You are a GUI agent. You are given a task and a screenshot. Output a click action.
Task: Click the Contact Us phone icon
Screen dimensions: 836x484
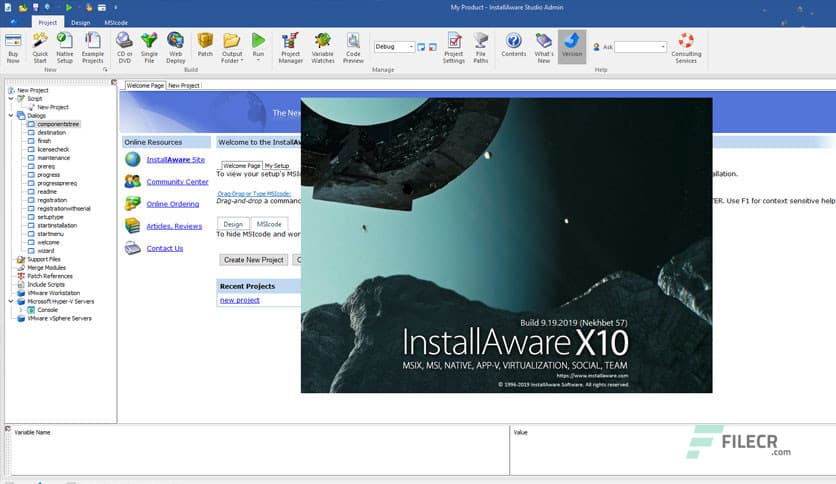(x=133, y=248)
